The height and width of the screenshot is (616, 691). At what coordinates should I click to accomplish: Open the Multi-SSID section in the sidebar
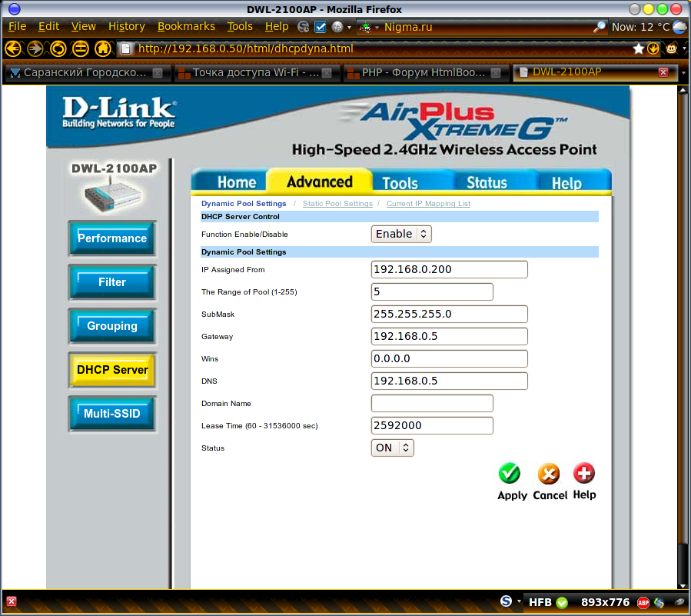click(112, 414)
